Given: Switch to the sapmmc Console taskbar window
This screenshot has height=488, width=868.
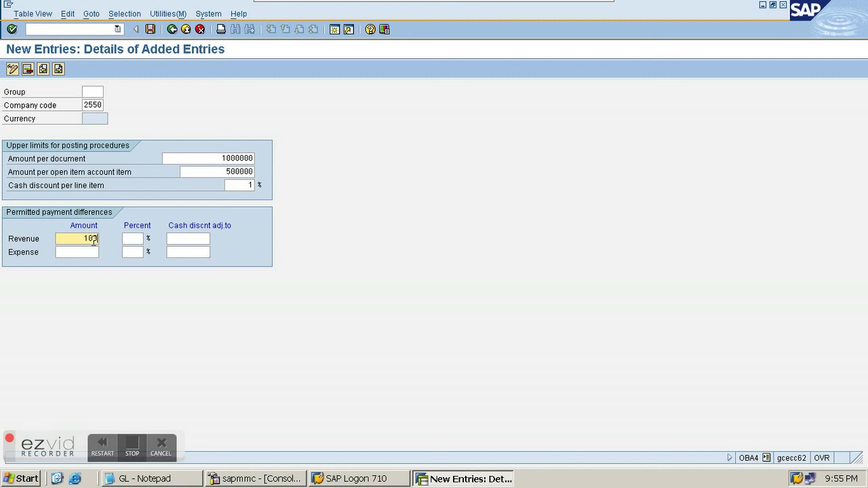Looking at the screenshot, I should pyautogui.click(x=256, y=479).
